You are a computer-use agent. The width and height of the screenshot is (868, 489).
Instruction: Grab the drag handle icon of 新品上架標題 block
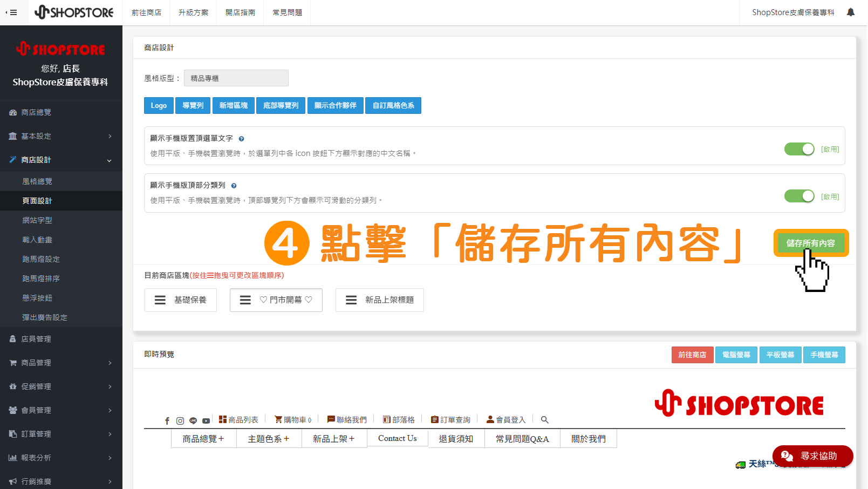(351, 300)
